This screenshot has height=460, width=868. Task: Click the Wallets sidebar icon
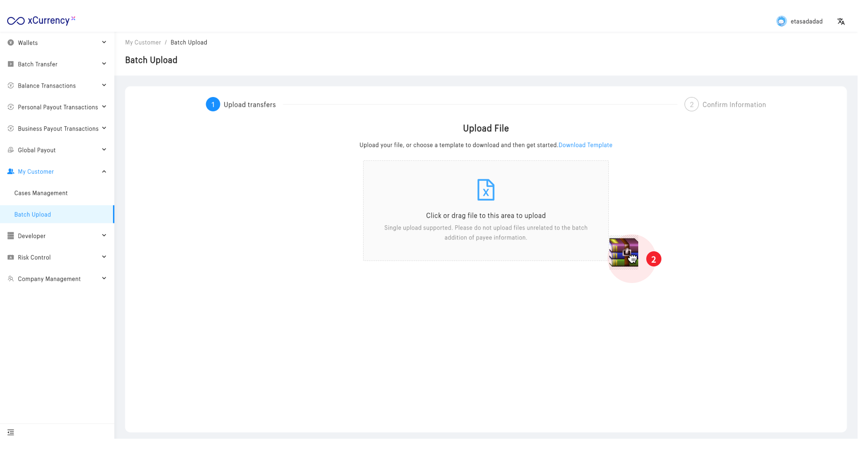[x=10, y=43]
